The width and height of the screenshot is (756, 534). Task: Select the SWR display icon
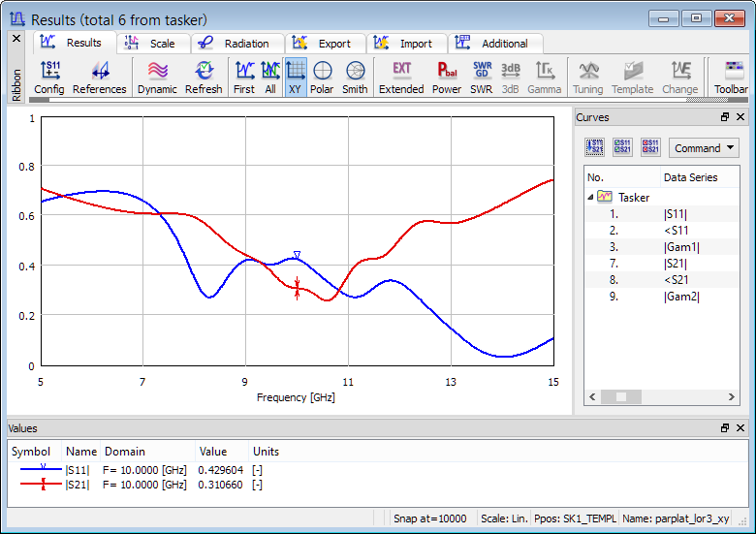pyautogui.click(x=482, y=77)
